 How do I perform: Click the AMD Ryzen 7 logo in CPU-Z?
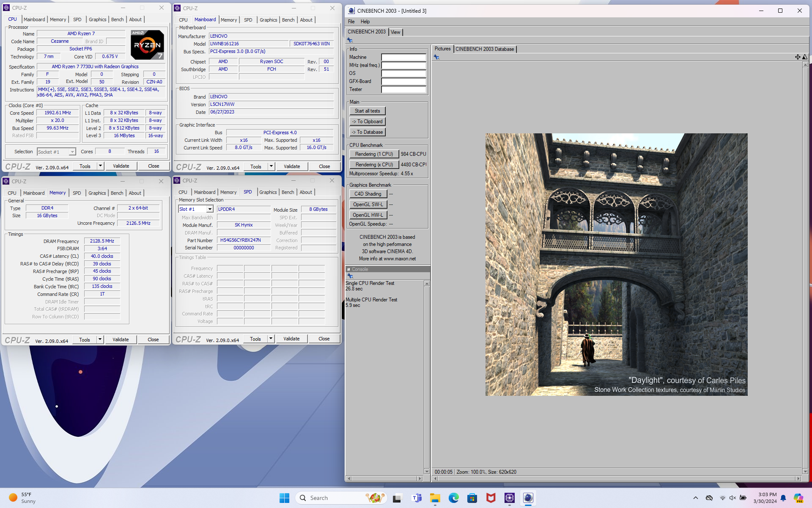coord(147,44)
